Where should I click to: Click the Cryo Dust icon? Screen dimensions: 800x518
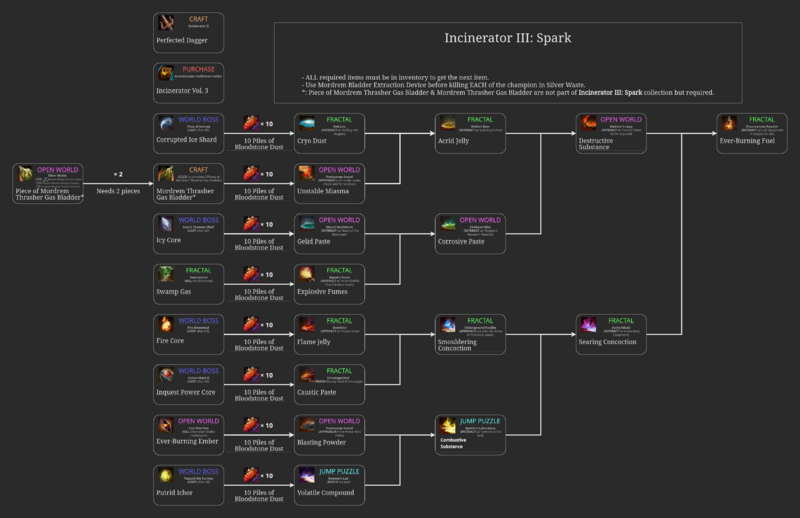tap(307, 123)
